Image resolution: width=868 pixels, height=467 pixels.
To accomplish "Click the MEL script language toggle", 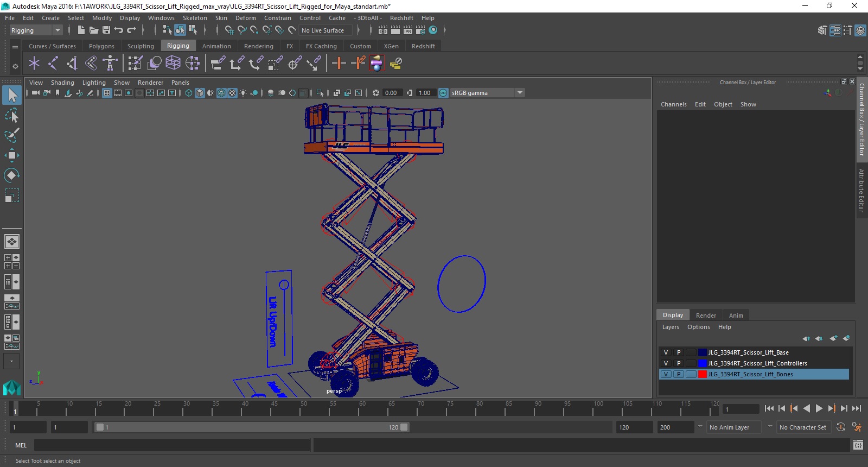I will [x=21, y=445].
